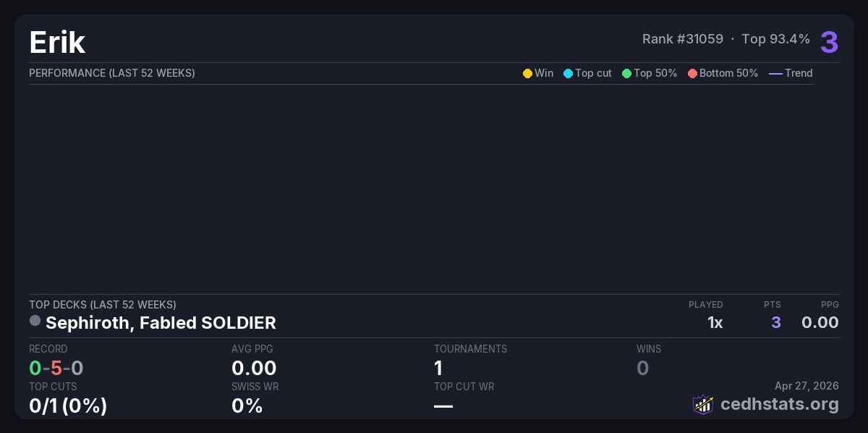Click the Swiss WR 0% value
The image size is (868, 433).
pyautogui.click(x=247, y=405)
